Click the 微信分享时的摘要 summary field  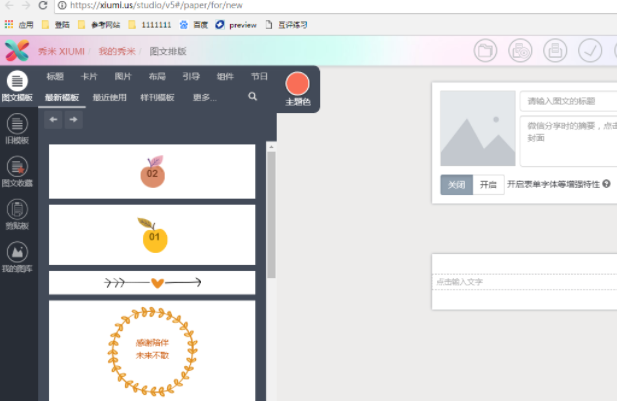tap(569, 141)
